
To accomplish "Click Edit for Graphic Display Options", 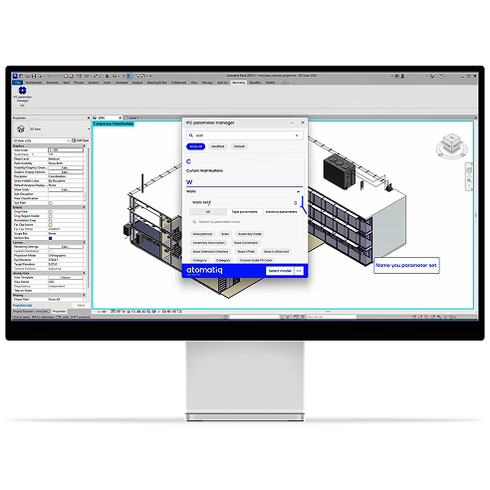I will [66, 172].
